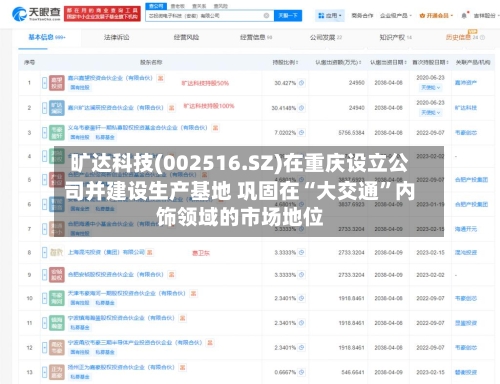Open 上海禹鸿投资(集团)有限公司 shareholder link
Image resolution: width=500 pixels, height=384 pixels.
coord(106,252)
